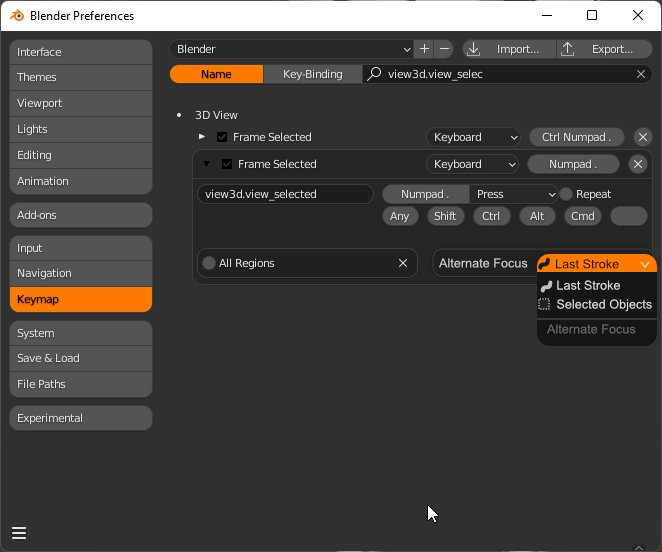Toggle the Repeat option

coord(566,194)
